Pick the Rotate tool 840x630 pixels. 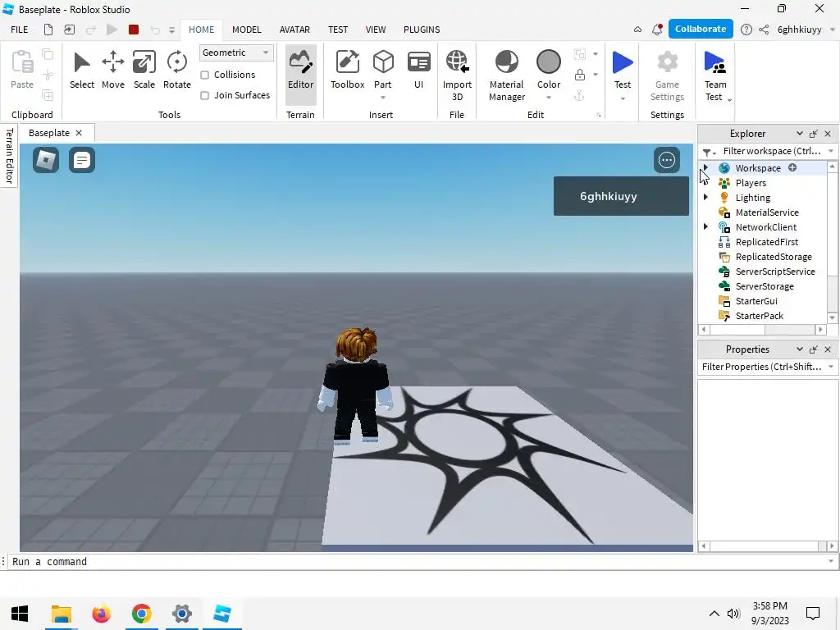(x=177, y=70)
